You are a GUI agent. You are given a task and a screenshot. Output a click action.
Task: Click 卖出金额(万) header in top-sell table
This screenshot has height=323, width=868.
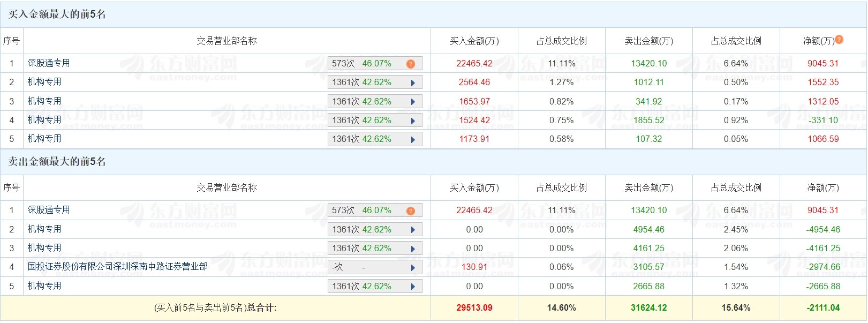coord(649,188)
